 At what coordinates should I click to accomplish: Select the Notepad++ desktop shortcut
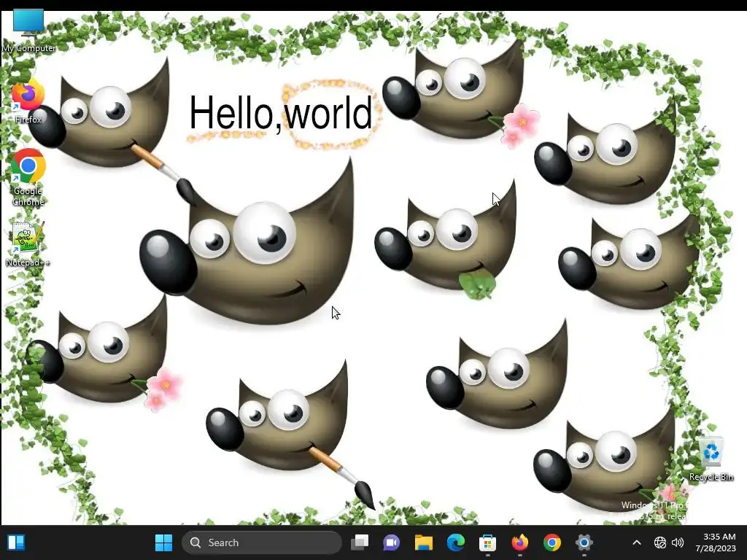tap(28, 244)
